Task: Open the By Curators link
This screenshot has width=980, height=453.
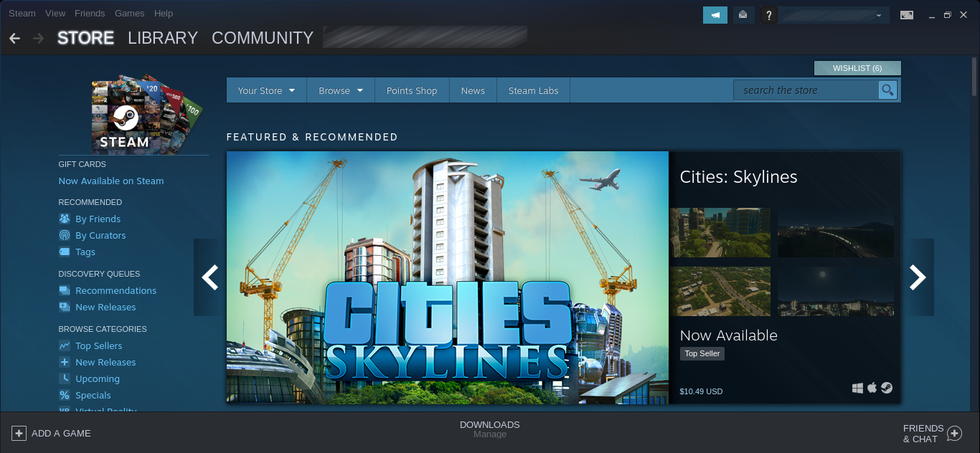Action: (x=100, y=235)
